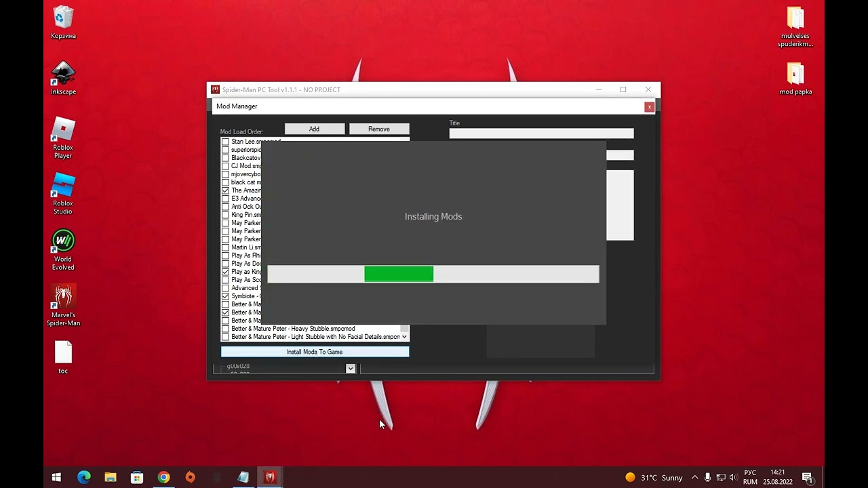Image resolution: width=868 pixels, height=488 pixels.
Task: Open the mod papka folder
Action: pos(795,78)
